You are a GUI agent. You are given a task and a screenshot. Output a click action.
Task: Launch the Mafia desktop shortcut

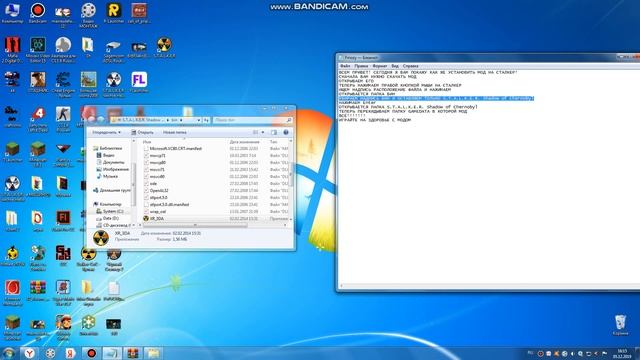point(12,49)
